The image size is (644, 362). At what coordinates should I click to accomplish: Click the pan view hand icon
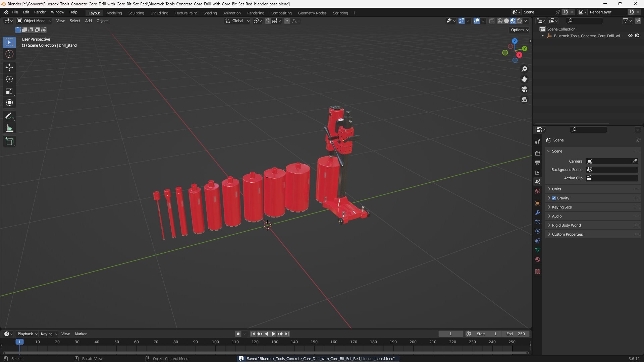click(x=524, y=79)
